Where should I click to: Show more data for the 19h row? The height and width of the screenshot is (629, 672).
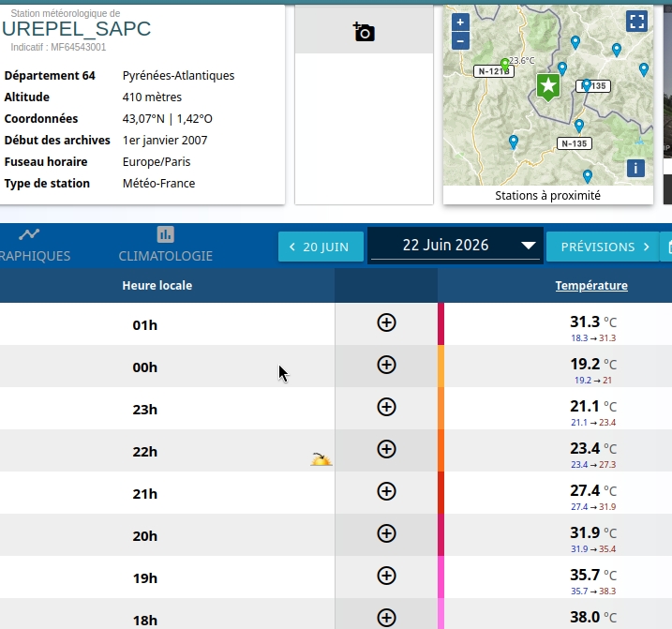coord(386,576)
